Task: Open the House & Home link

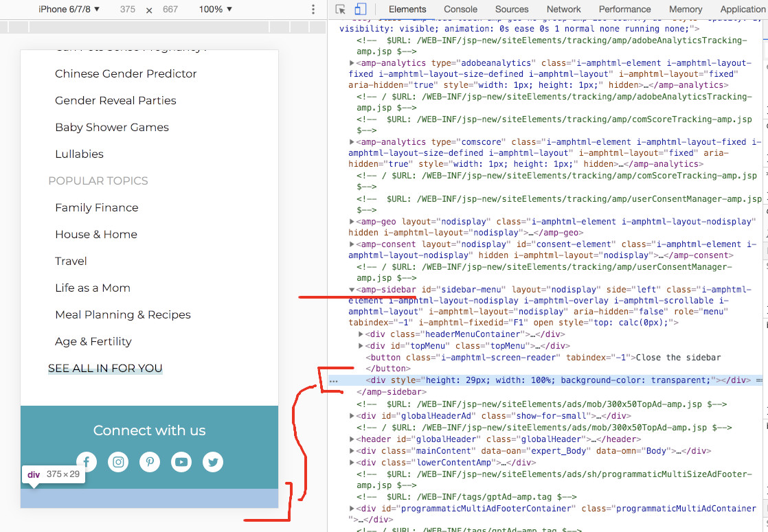Action: point(96,235)
